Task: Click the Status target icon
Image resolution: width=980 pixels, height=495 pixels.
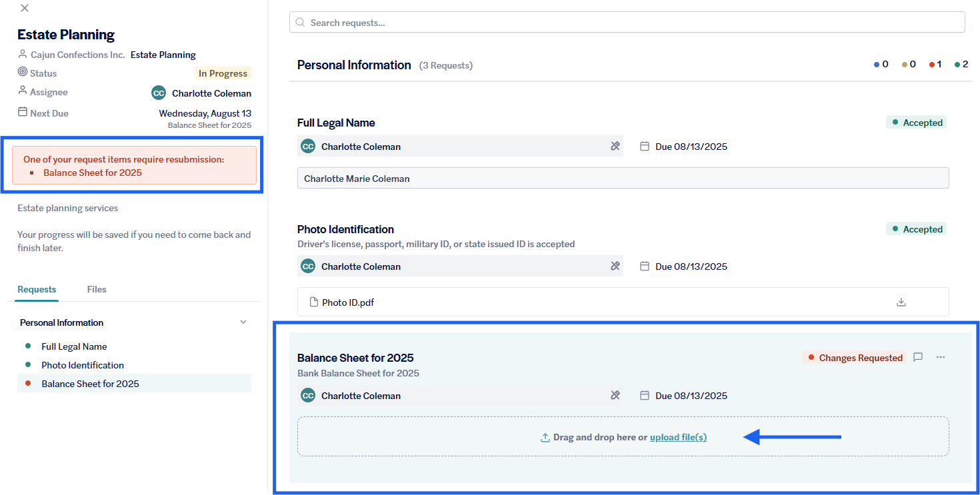Action: click(x=23, y=72)
